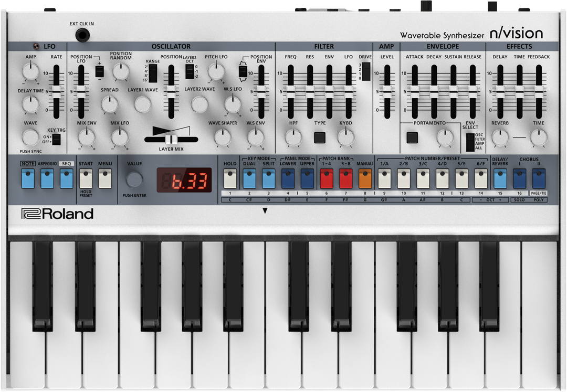Click the LAYER2 WAVE knob
This screenshot has width=567, height=392.
click(x=199, y=104)
